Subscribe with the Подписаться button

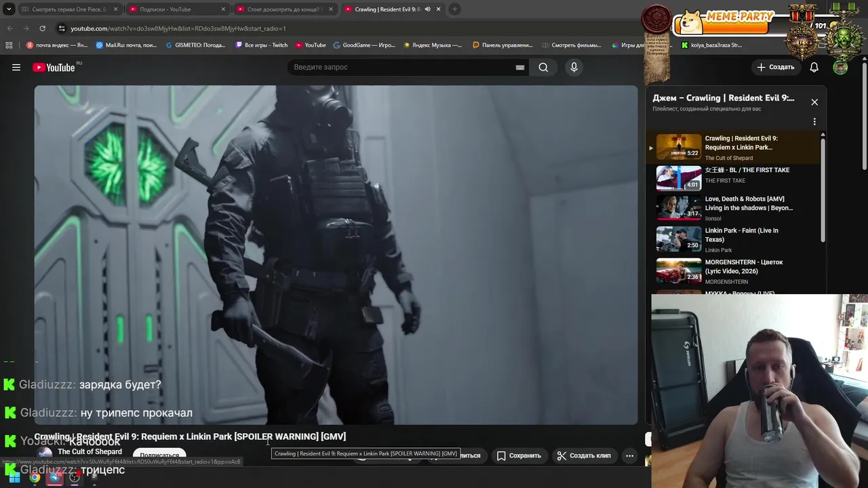(159, 455)
